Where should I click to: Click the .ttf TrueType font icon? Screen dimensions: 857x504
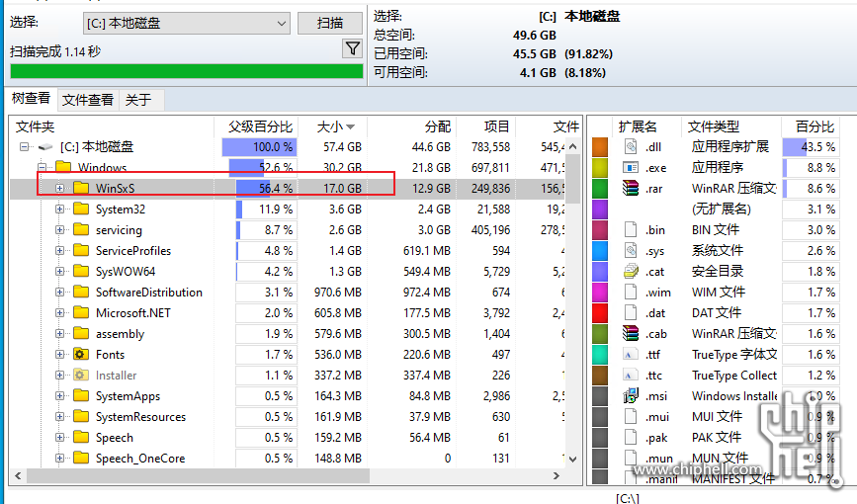pos(631,354)
